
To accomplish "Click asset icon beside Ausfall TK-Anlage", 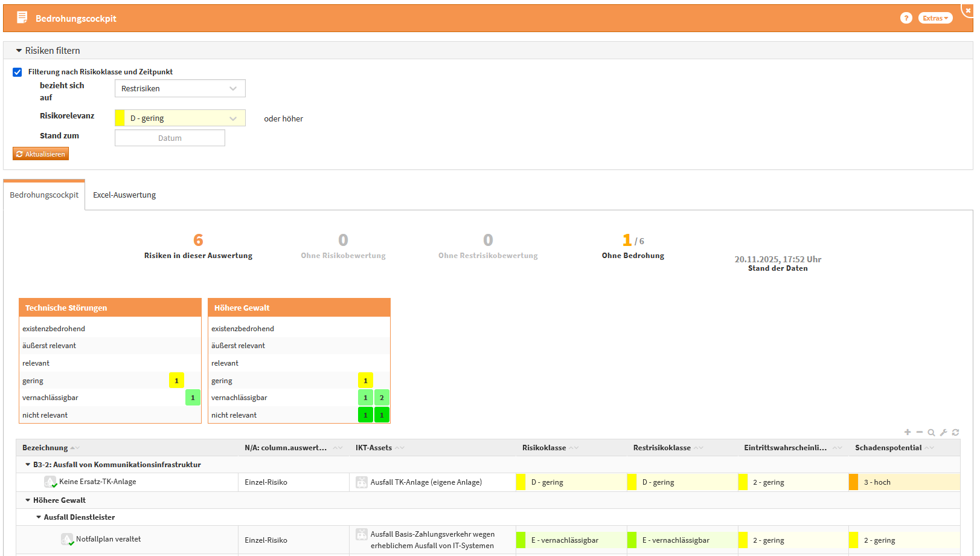I will (361, 482).
